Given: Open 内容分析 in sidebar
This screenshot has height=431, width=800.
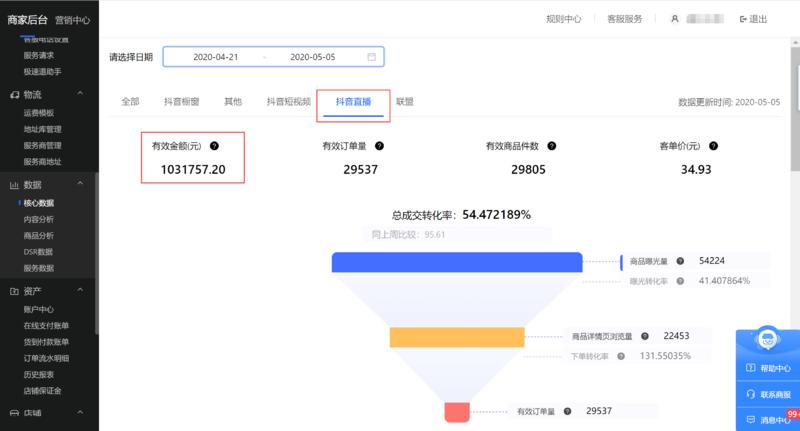Looking at the screenshot, I should 39,219.
